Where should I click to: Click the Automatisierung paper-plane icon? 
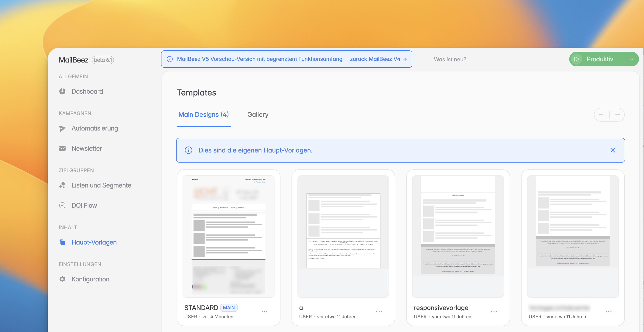click(x=62, y=128)
